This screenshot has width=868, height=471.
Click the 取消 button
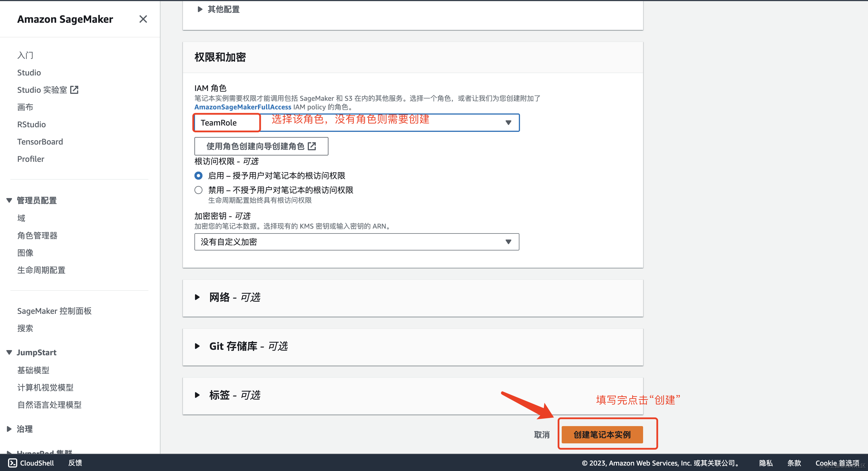pyautogui.click(x=542, y=435)
